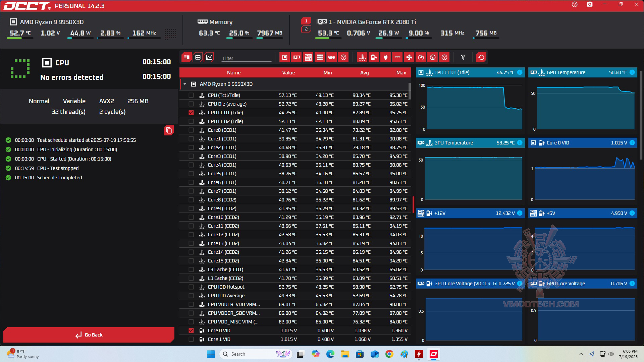Click the Go Back button
This screenshot has width=644, height=362.
(89, 335)
